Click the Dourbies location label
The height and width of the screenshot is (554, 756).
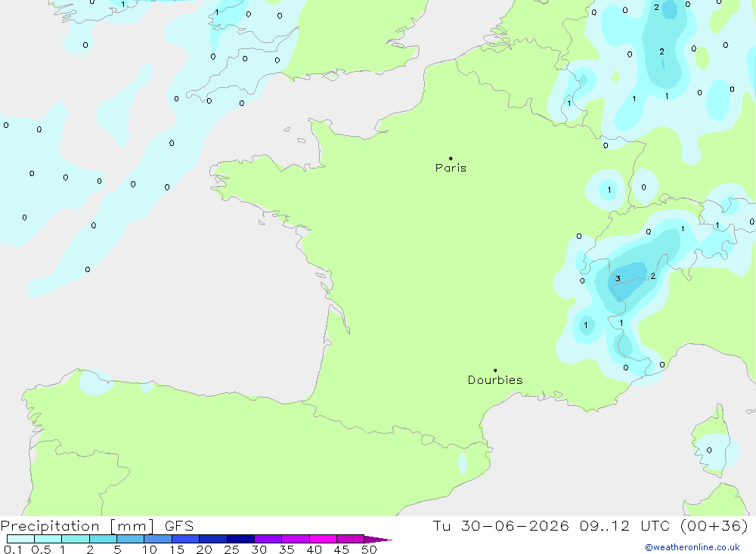pos(495,380)
